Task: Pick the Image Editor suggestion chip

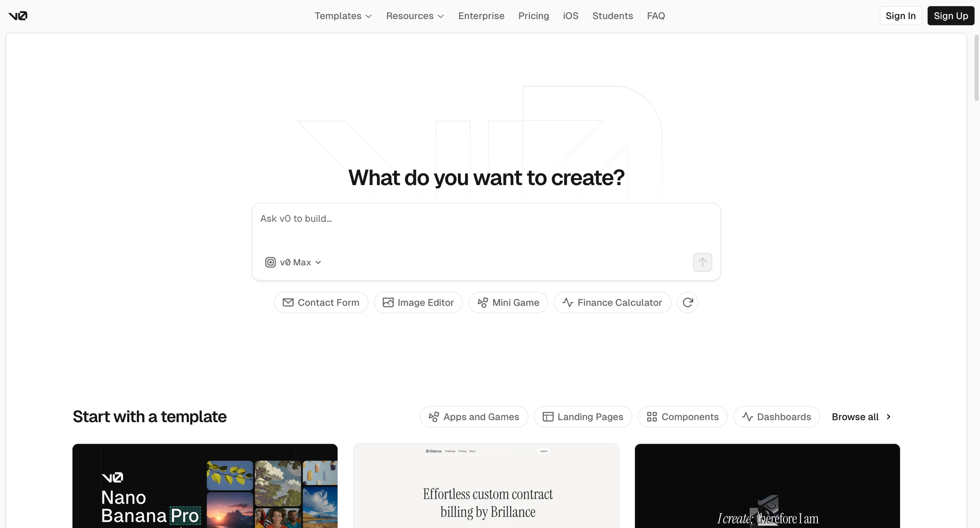Action: [418, 303]
